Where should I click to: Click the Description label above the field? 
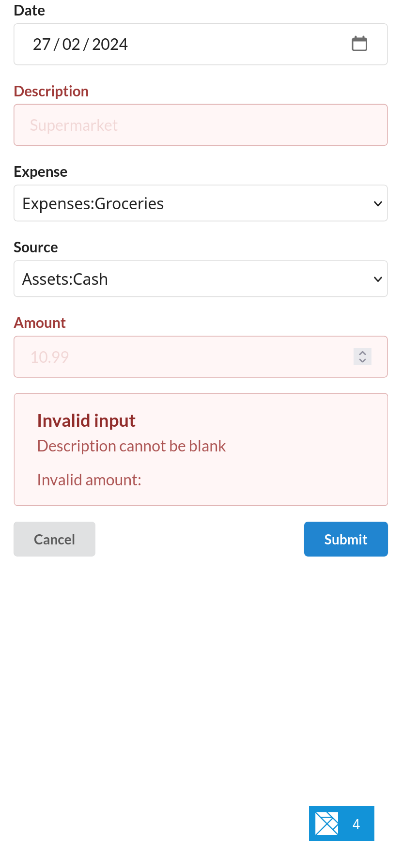click(51, 91)
